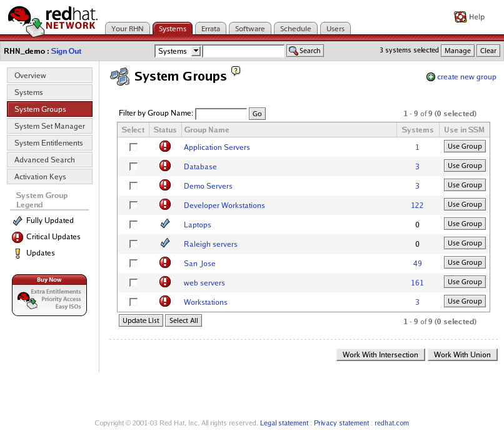Open the Help lifesaver icon
Screen dimensions: 504x431
coord(460,17)
